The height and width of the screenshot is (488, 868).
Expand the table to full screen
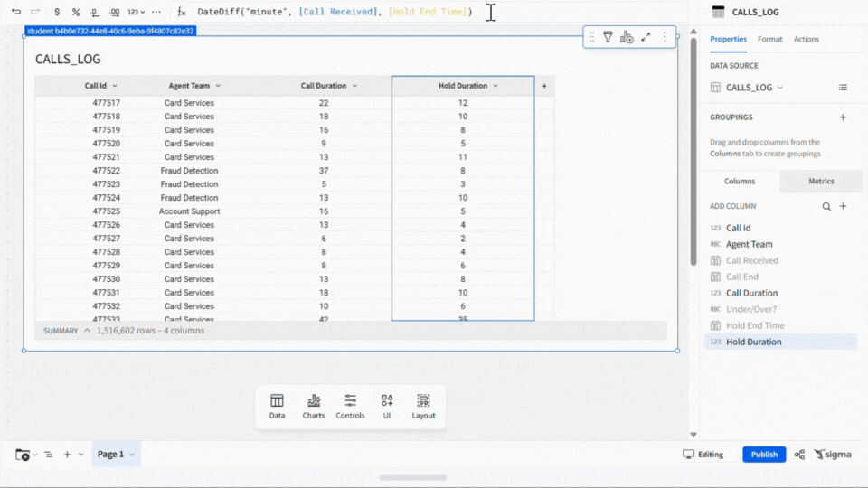646,37
